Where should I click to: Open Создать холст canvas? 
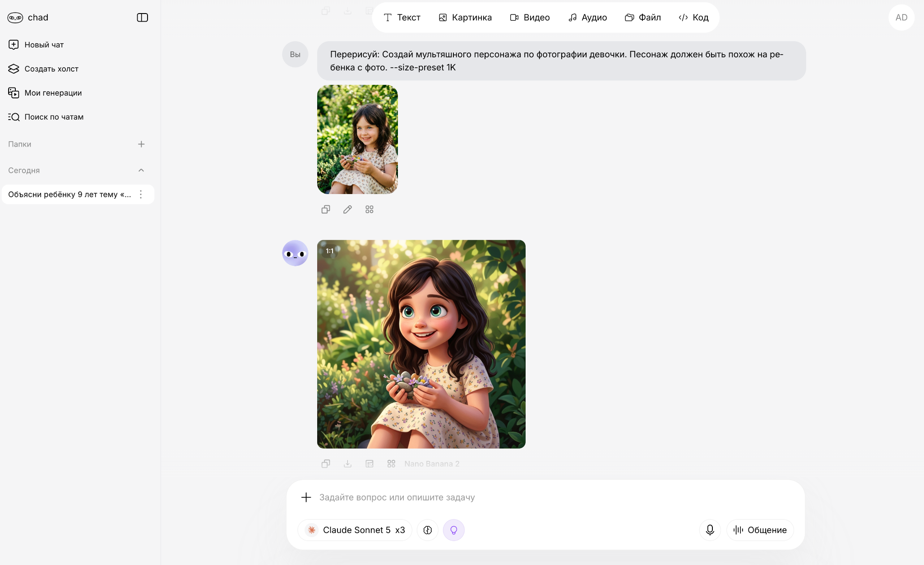(43, 69)
